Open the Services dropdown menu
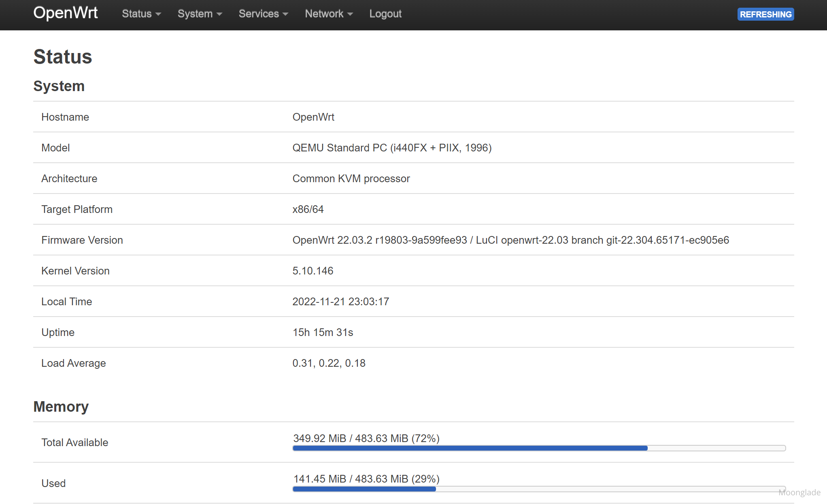Viewport: 827px width, 504px height. point(263,14)
